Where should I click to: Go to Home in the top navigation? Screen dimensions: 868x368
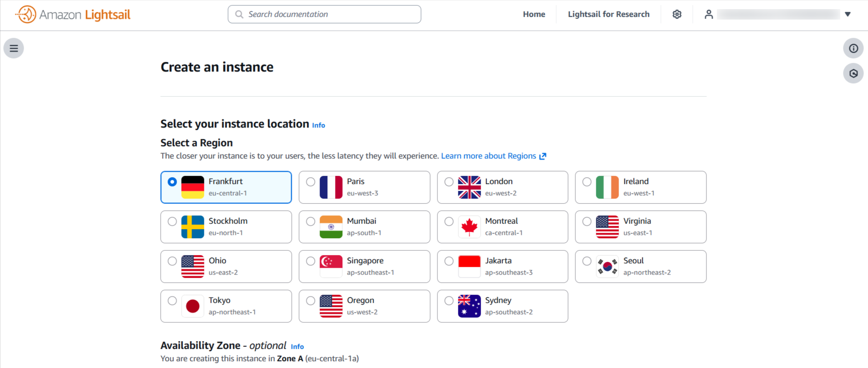(x=534, y=14)
